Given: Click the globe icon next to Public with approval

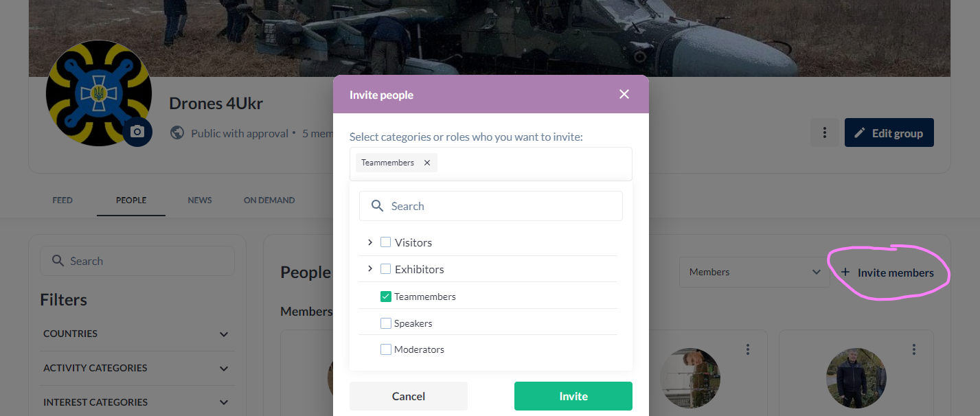Looking at the screenshot, I should point(177,133).
